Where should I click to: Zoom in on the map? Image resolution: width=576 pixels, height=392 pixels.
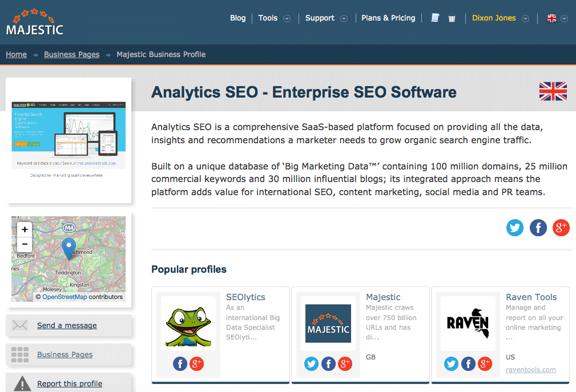(x=25, y=229)
